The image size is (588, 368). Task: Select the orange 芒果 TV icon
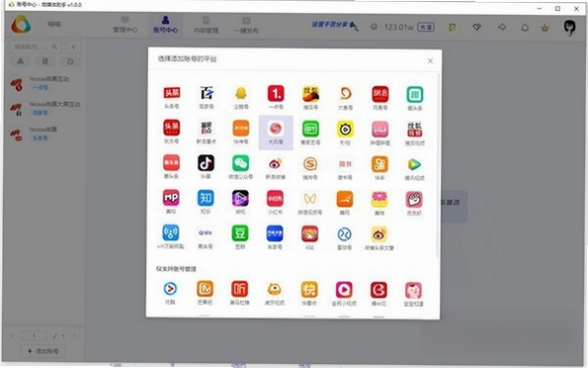pyautogui.click(x=205, y=289)
